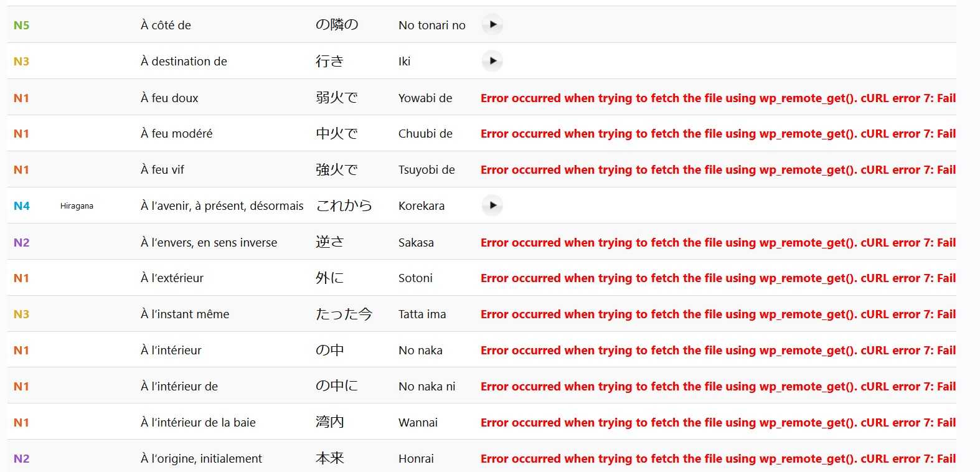
Task: Click romaji text Honrai
Action: pyautogui.click(x=416, y=458)
